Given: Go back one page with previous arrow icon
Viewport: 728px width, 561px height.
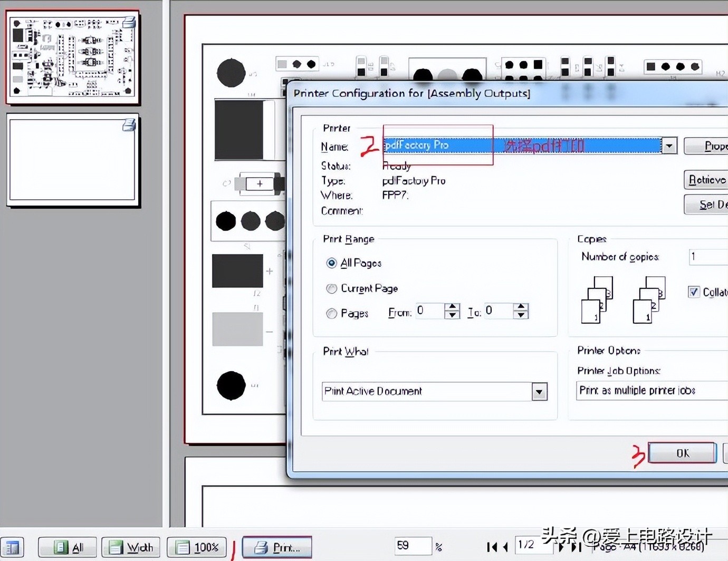Looking at the screenshot, I should (x=505, y=547).
